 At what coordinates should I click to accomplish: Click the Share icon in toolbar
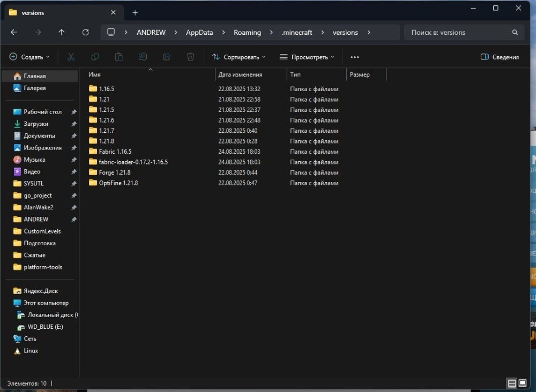[167, 57]
